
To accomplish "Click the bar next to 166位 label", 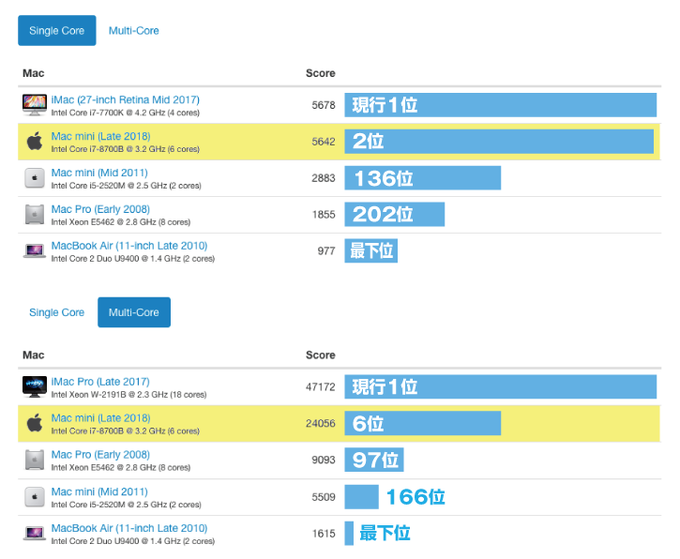I will [x=362, y=497].
